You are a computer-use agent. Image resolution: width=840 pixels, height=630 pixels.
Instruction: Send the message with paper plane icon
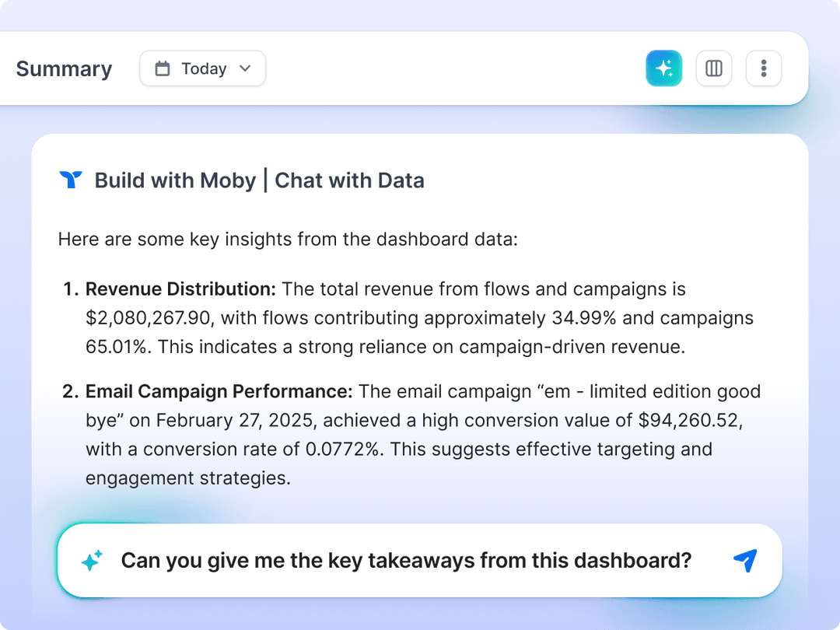click(x=745, y=560)
